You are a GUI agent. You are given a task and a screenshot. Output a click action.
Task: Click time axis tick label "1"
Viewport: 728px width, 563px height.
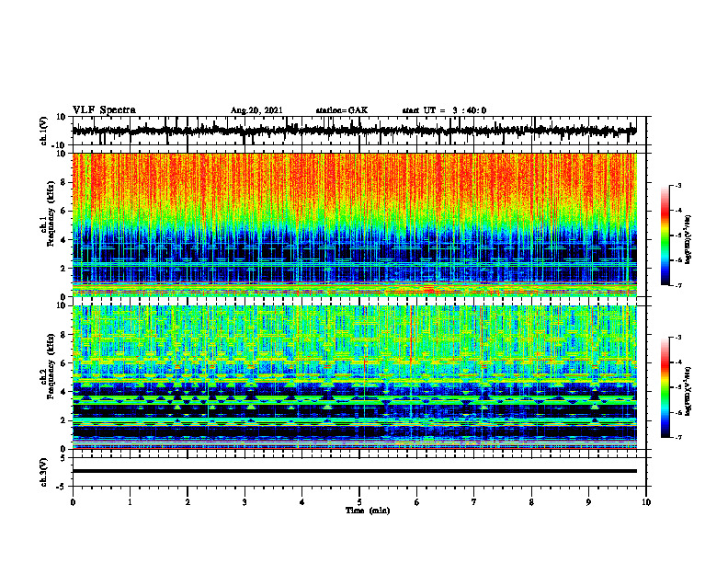tap(130, 502)
